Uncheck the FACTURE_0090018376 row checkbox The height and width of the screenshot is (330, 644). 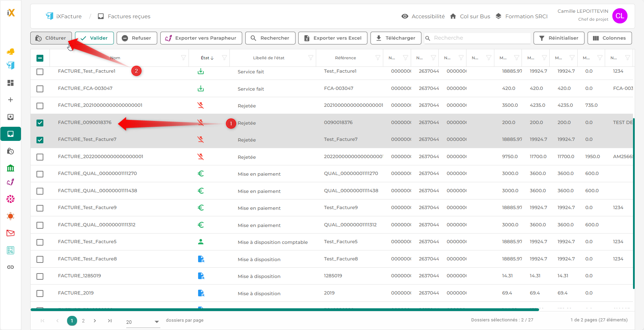coord(40,123)
